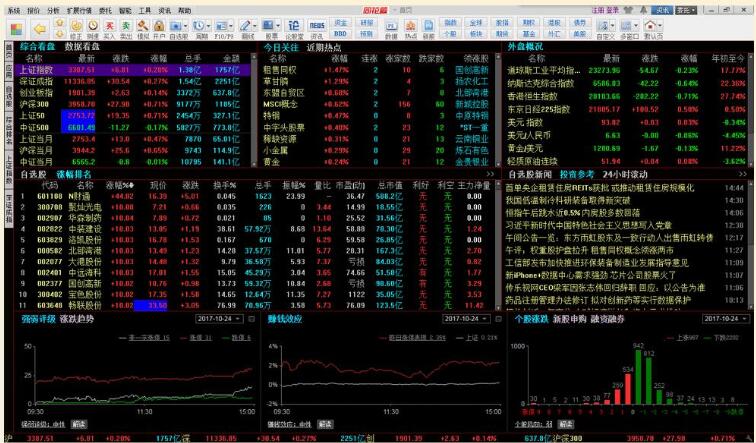Image resolution: width=756 pixels, height=443 pixels.
Task: Click the small yellow down arrow icon
Action: pos(60,34)
